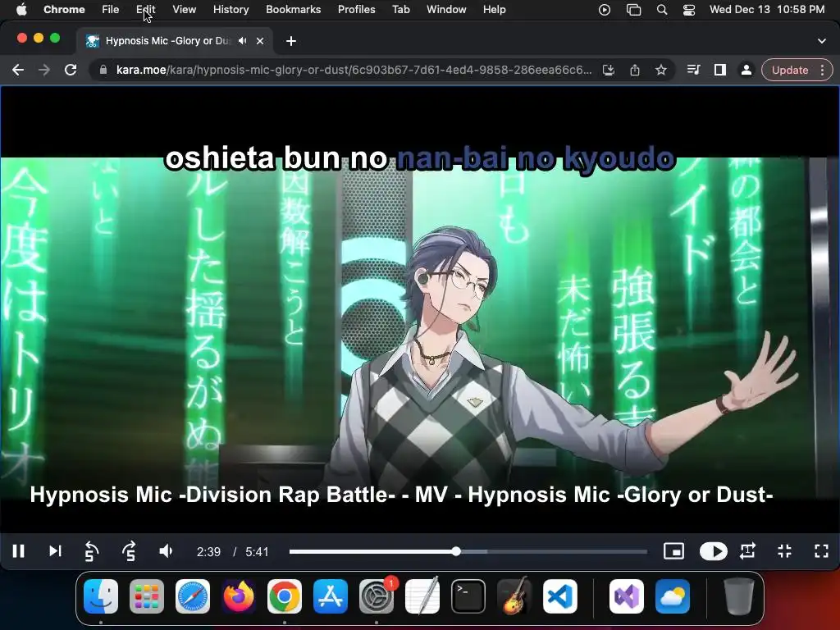Mute the tab audio icon
Screen dimensions: 840x630
click(243, 41)
